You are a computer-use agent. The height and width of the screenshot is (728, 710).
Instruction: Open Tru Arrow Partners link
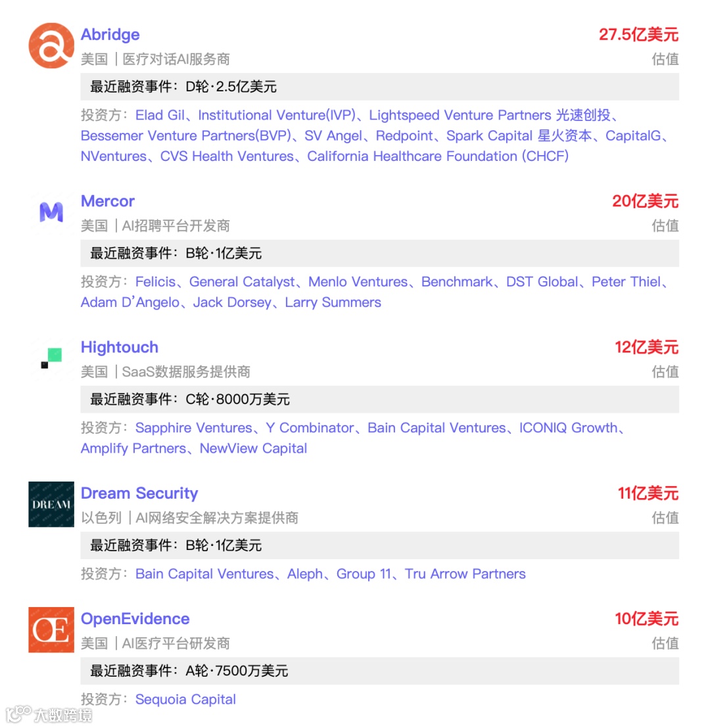click(465, 574)
